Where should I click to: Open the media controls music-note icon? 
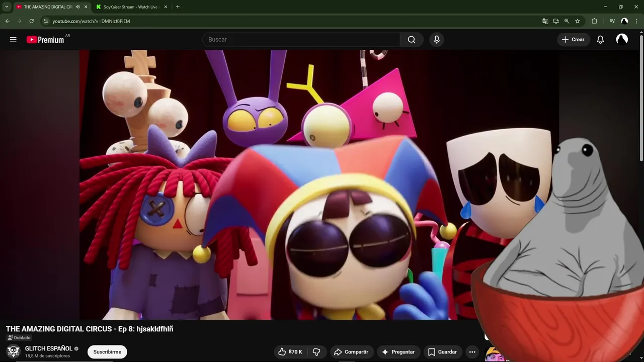(612, 21)
